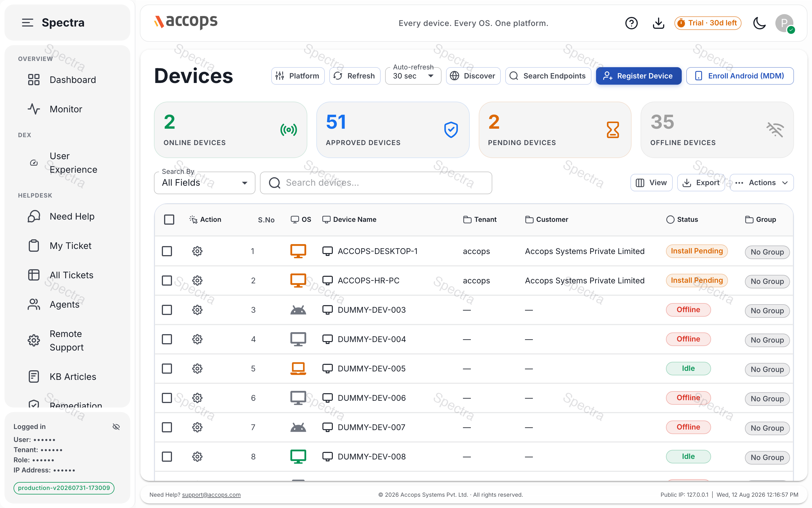Viewport: 812px width, 508px height.
Task: Open the Search By All Fields dropdown
Action: click(x=204, y=183)
